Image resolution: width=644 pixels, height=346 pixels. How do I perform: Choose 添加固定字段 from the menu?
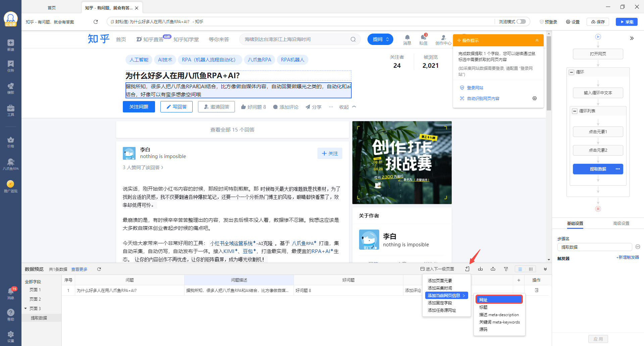tap(440, 303)
